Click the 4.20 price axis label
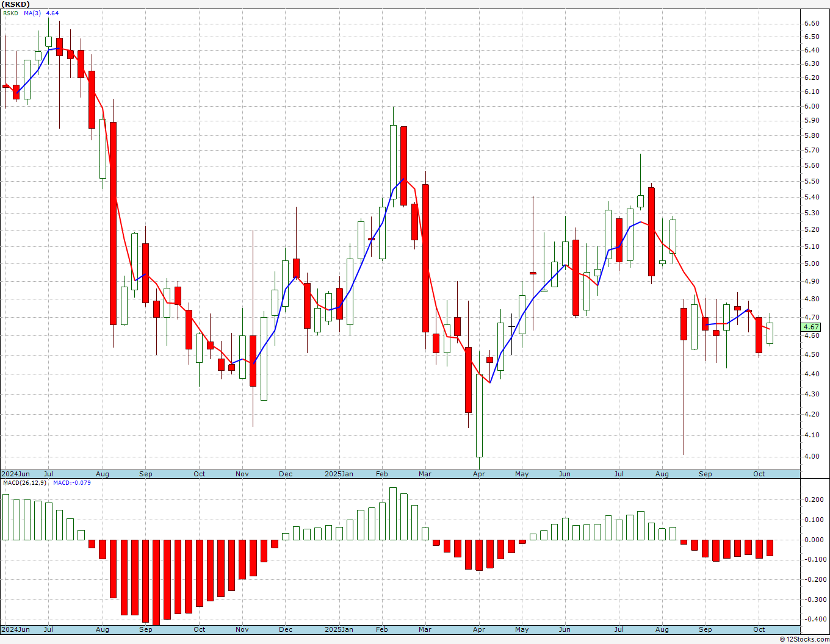830x644 pixels. (812, 414)
